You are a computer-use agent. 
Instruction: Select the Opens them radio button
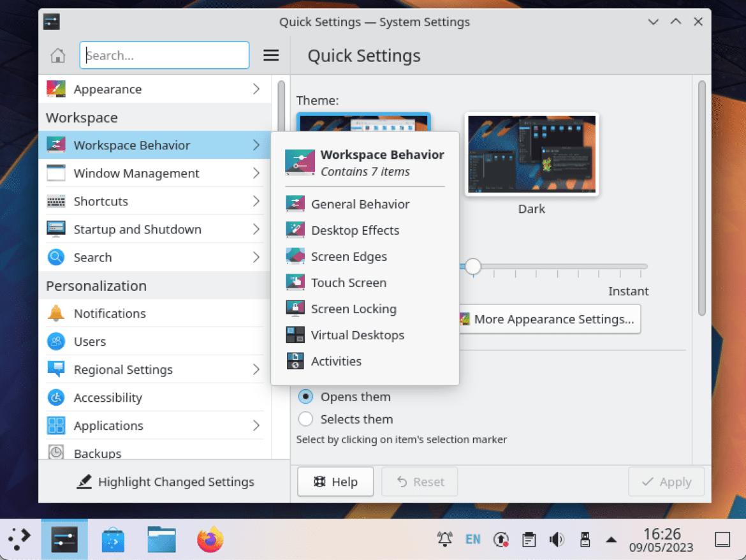pyautogui.click(x=305, y=396)
